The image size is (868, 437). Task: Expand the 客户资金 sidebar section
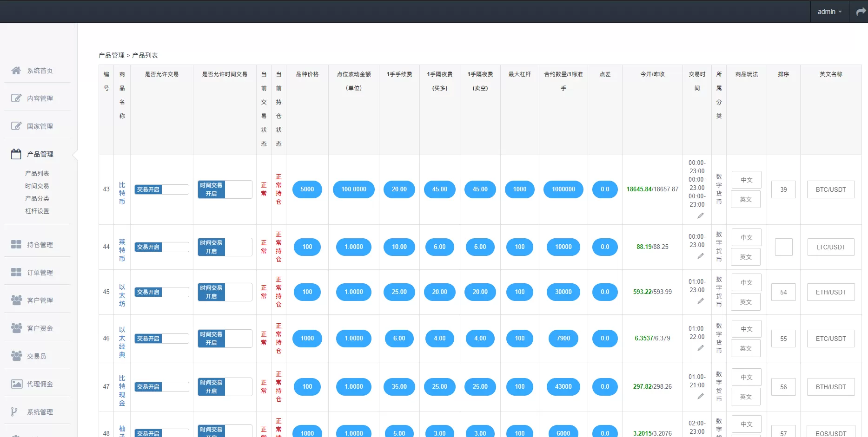tap(40, 328)
